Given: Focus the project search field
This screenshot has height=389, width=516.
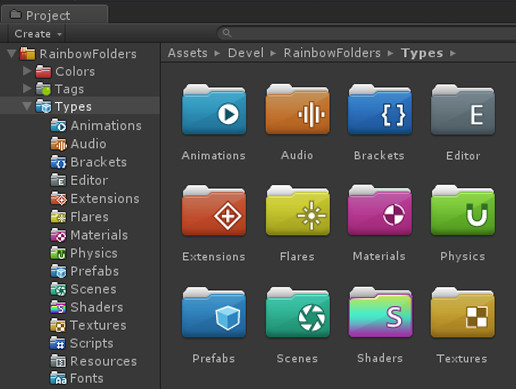Looking at the screenshot, I should click(x=367, y=33).
